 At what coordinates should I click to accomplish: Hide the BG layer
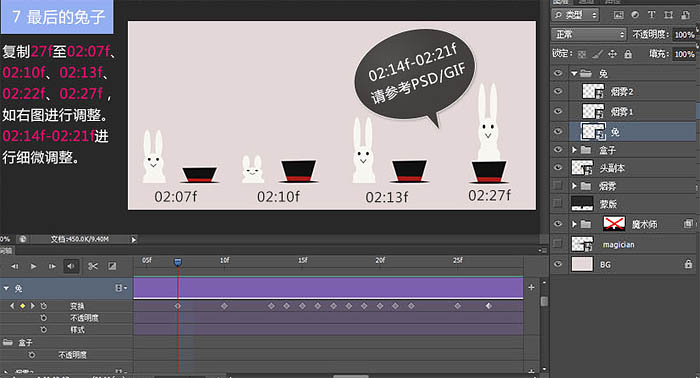(558, 264)
